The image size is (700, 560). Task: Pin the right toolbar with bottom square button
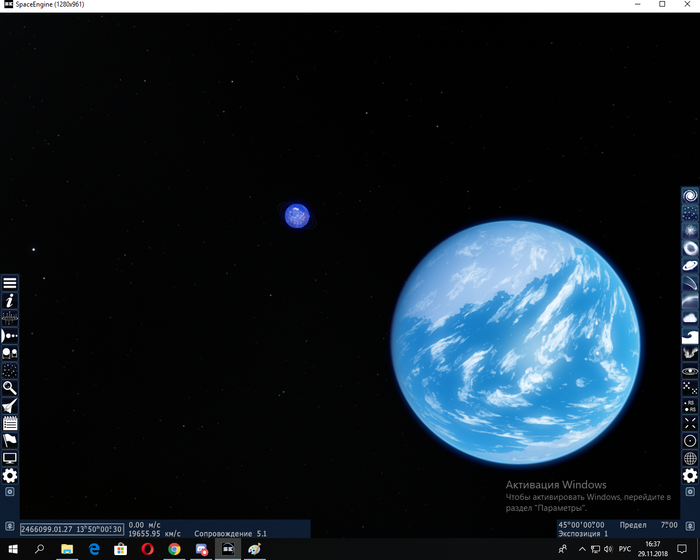point(690,493)
